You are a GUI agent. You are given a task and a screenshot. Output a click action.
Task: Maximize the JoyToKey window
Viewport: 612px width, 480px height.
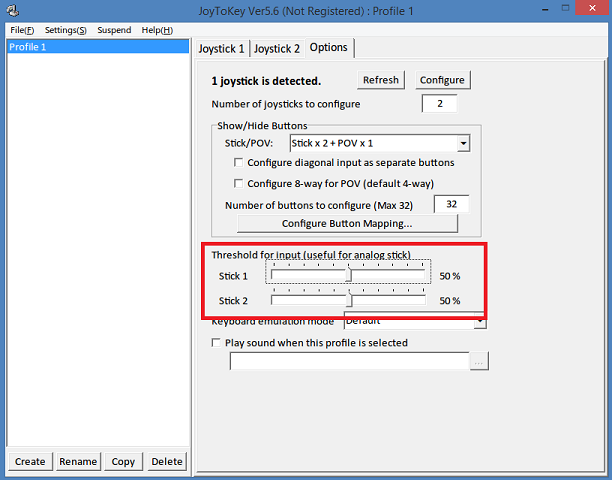click(565, 8)
